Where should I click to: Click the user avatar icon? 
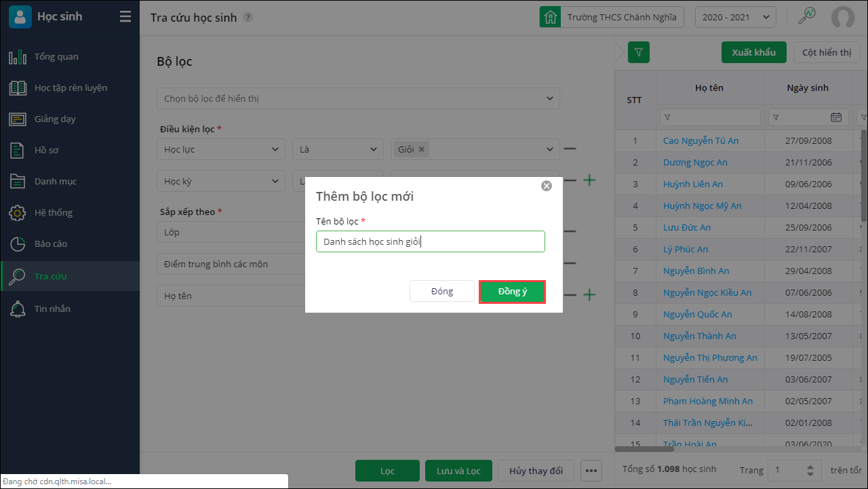tap(843, 17)
